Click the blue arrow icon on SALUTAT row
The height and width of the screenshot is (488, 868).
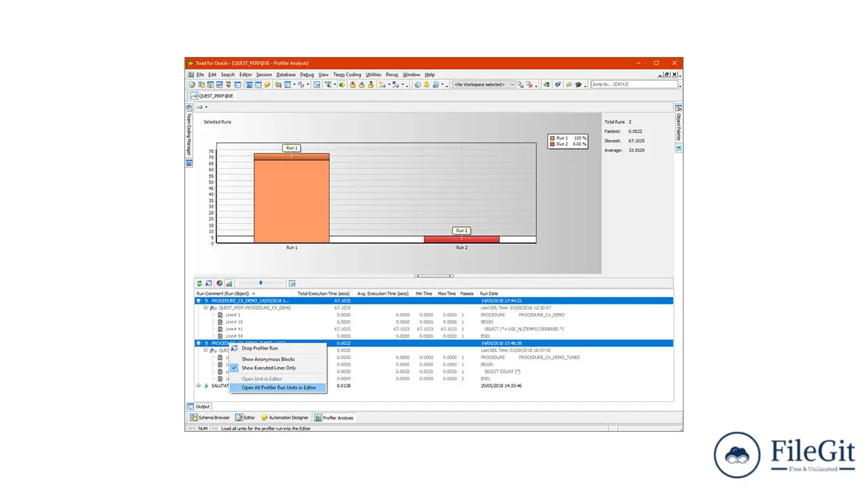[x=207, y=386]
